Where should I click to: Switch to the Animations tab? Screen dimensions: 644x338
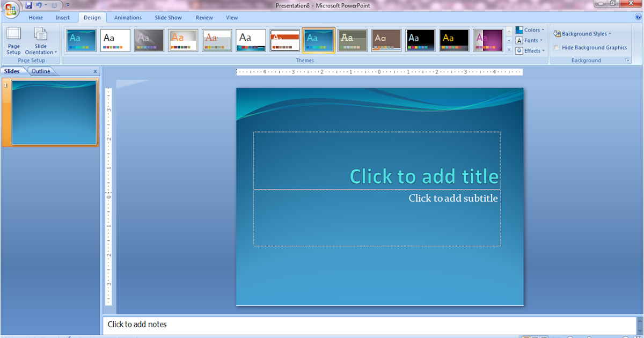pyautogui.click(x=128, y=18)
